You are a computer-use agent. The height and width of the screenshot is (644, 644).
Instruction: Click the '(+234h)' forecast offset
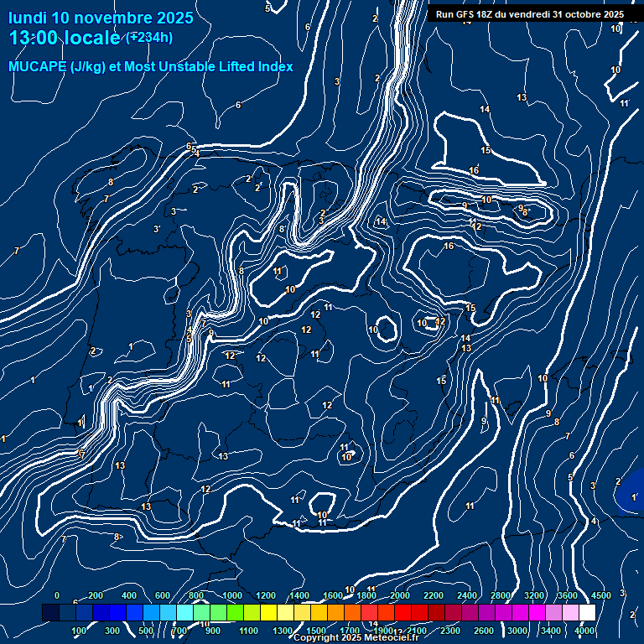tap(149, 38)
